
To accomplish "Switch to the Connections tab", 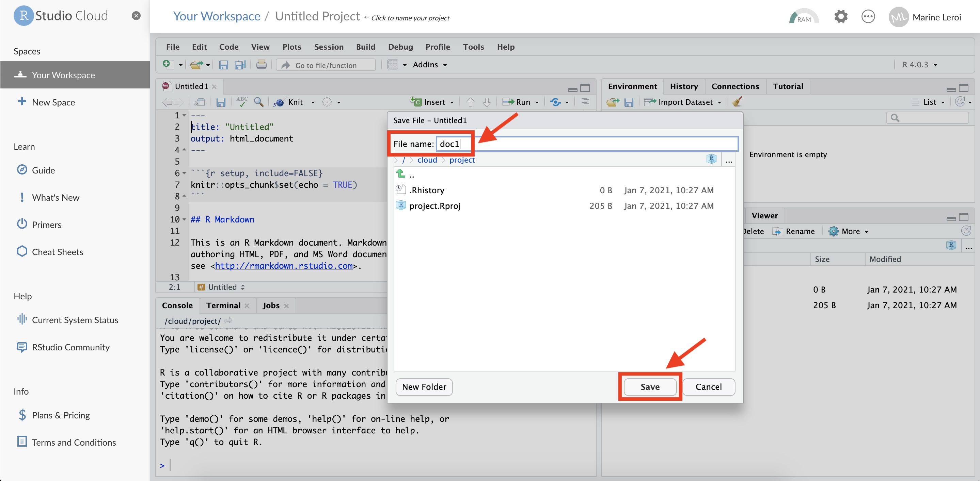I will coord(735,86).
